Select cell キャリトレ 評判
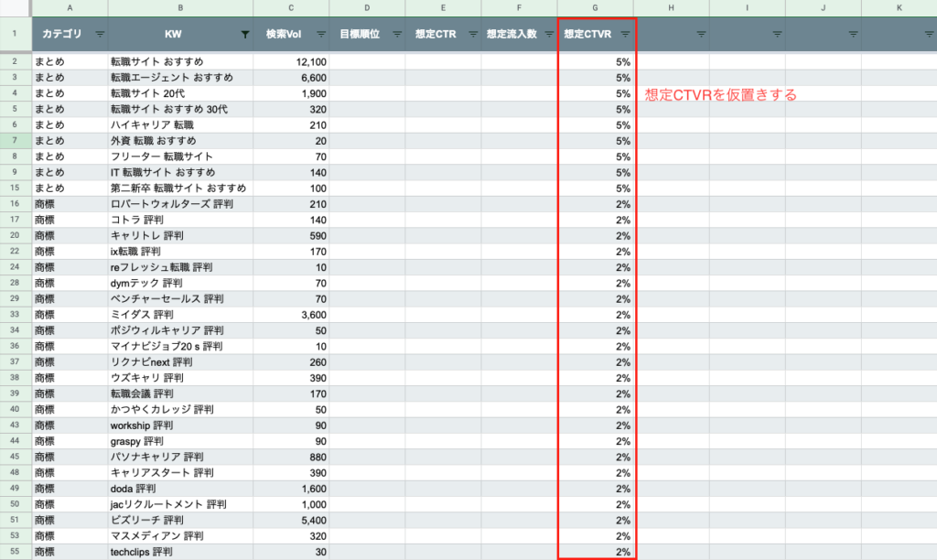937x560 pixels. 180,235
